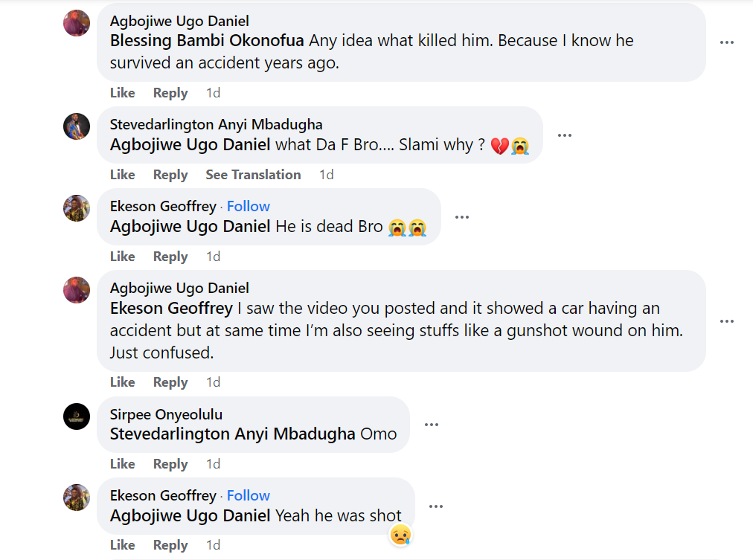This screenshot has height=560, width=753.
Task: Reply to the 'Yeah he was shot' comment
Action: (170, 544)
